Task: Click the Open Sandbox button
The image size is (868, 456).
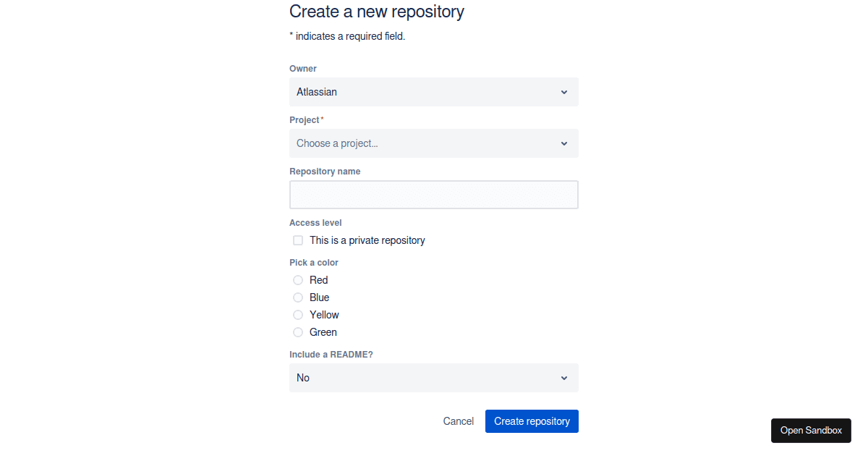Action: pos(811,430)
